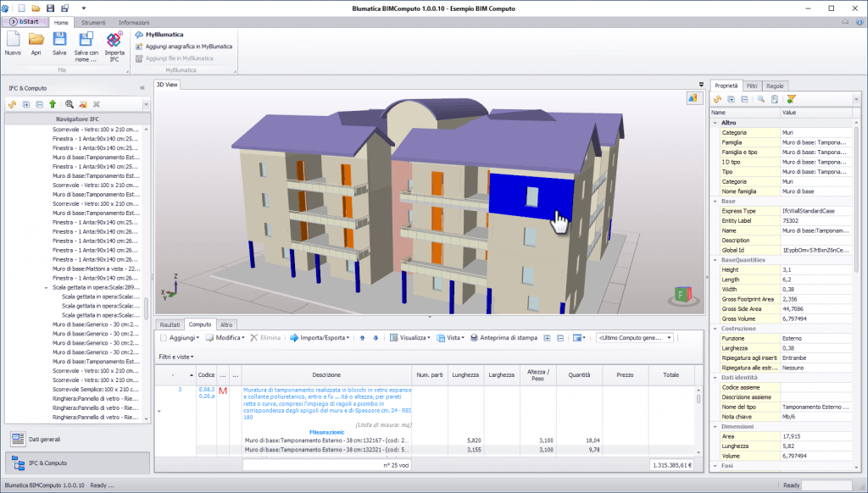Collapse the Dati identità property group
Screen dimensions: 868x493
tap(715, 377)
